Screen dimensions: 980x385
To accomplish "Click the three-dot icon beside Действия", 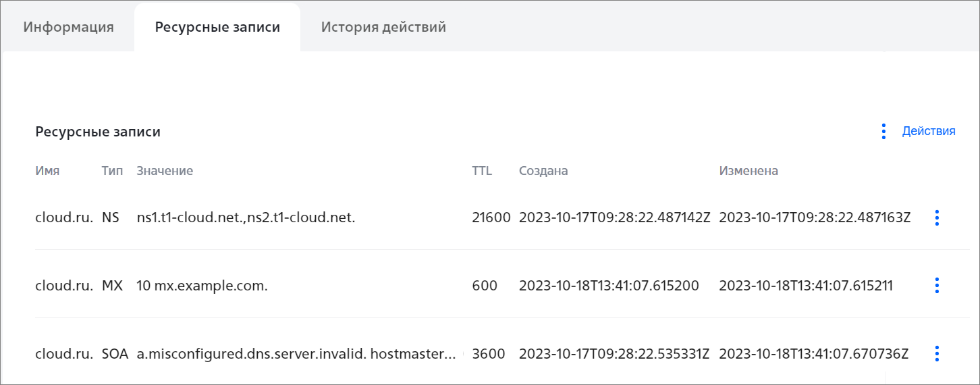I will (883, 131).
